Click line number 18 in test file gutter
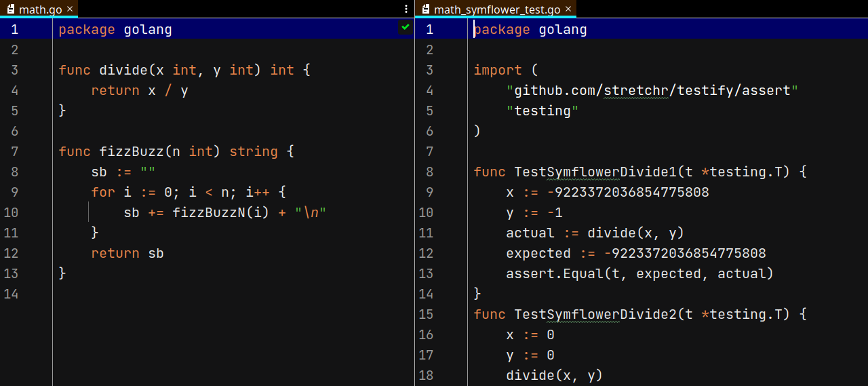 [426, 375]
